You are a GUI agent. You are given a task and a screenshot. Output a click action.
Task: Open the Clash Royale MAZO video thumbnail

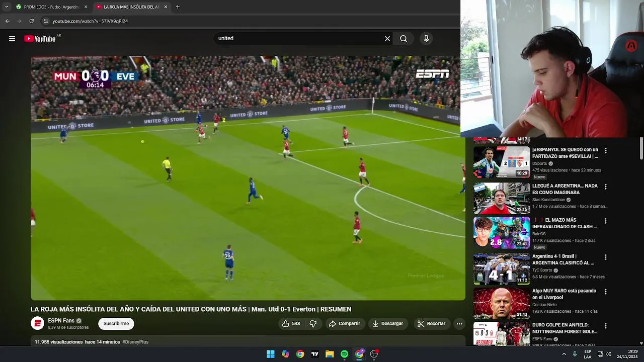pos(502,232)
